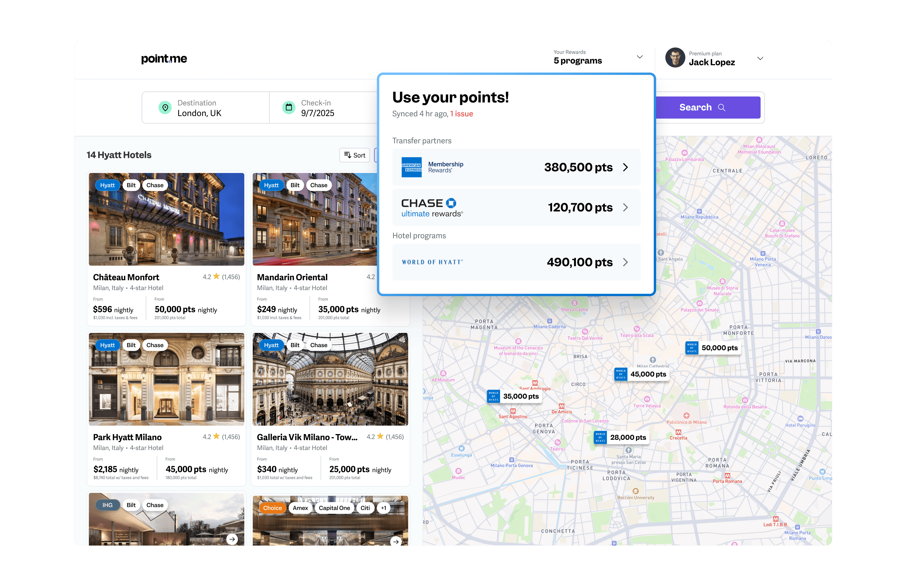
Task: Click the star rating of Château Monfort
Action: (221, 277)
